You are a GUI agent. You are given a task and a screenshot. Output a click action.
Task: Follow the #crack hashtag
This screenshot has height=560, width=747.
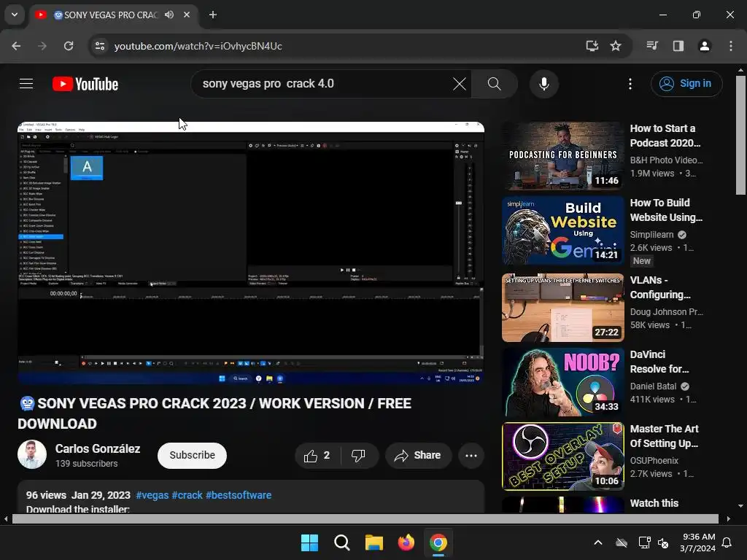click(x=187, y=495)
